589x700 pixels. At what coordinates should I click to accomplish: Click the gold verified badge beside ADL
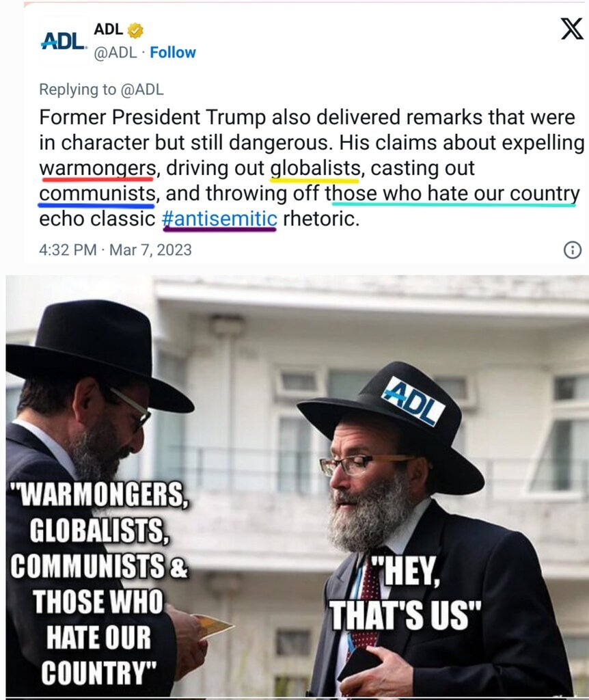coord(135,30)
